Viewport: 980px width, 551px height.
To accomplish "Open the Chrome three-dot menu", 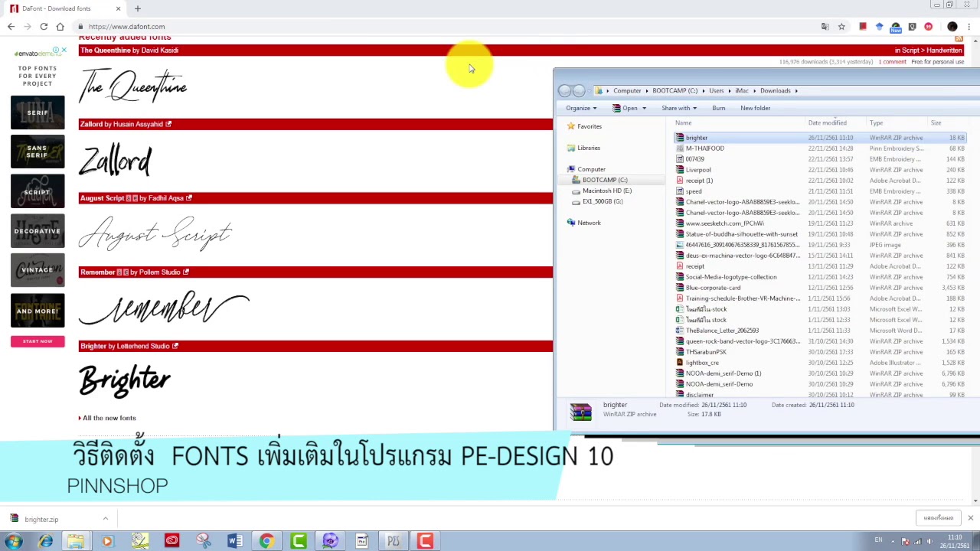I will (x=969, y=27).
